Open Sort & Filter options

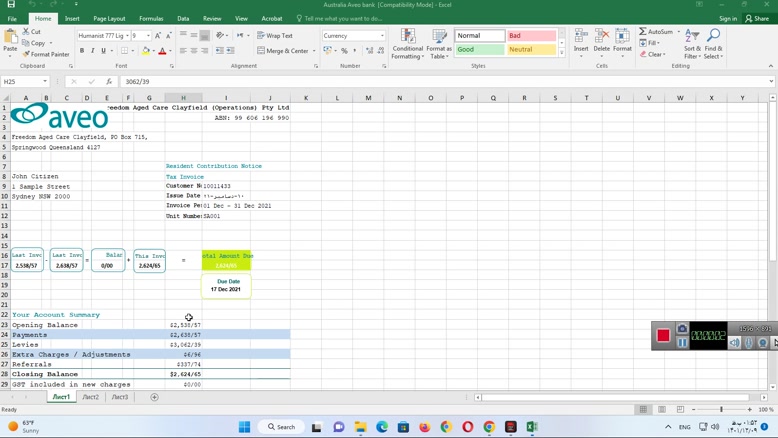(692, 44)
